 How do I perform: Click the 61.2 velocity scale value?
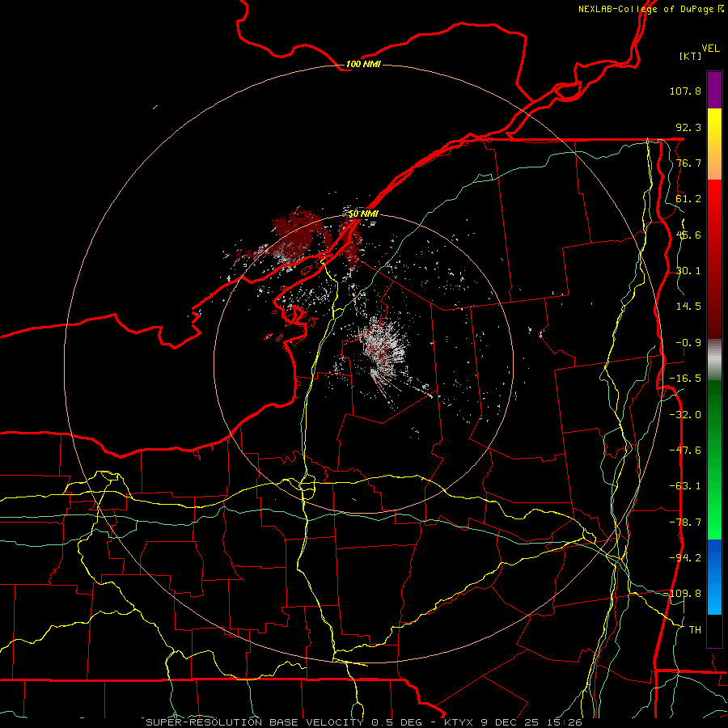point(688,199)
